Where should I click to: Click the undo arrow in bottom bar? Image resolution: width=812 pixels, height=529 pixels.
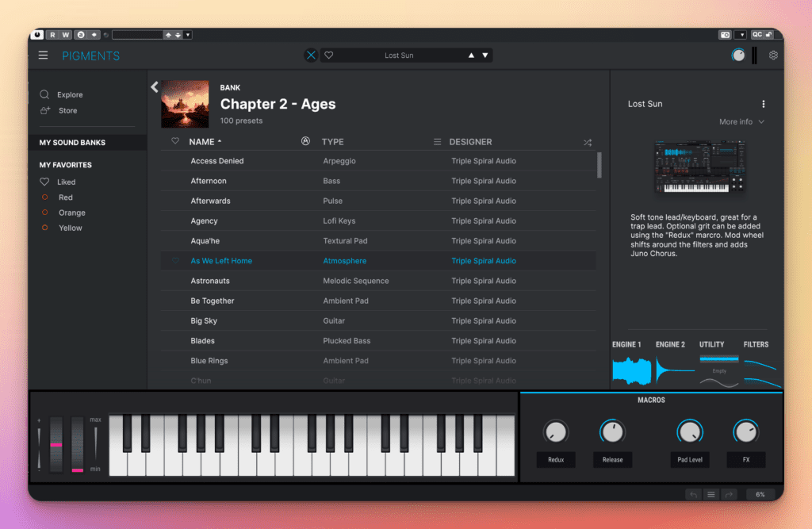pos(693,494)
